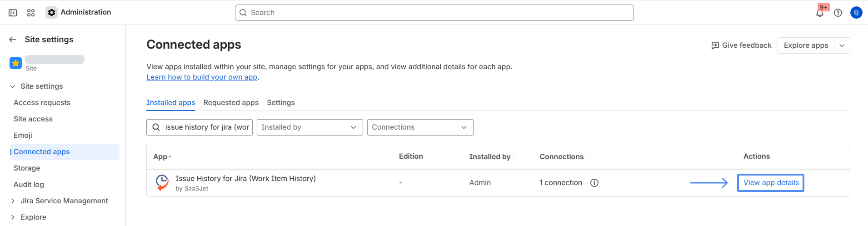Select Connected apps in sidebar
Viewport: 868px width, 226px height.
click(65, 152)
